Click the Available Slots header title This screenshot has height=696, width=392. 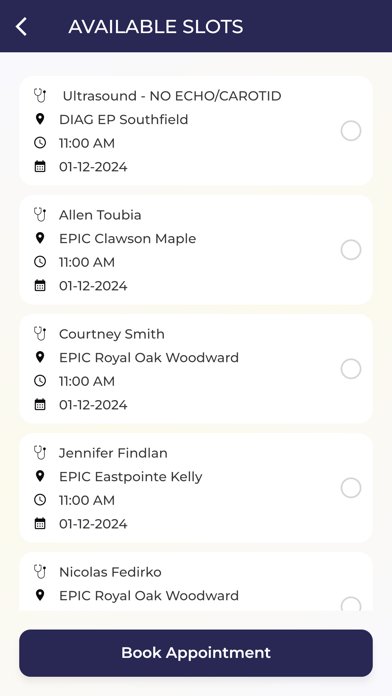click(x=156, y=27)
